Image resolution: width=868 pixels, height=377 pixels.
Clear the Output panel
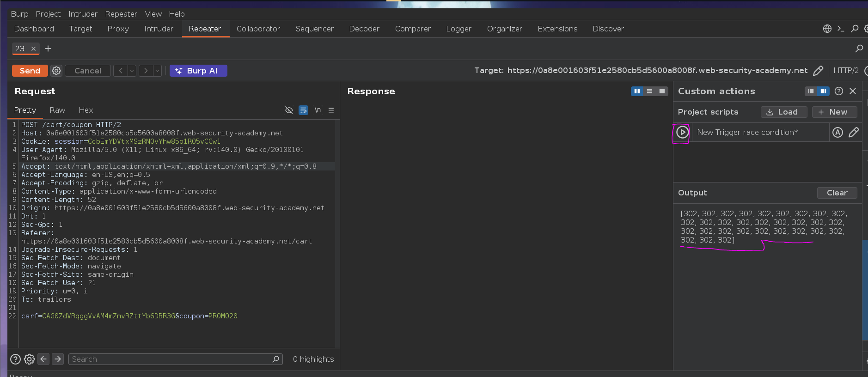(x=837, y=193)
